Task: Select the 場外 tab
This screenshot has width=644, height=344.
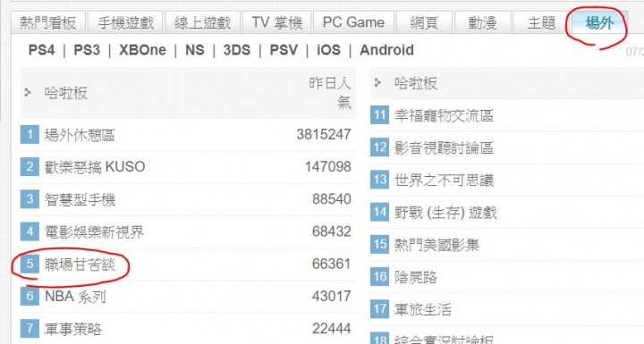Action: [x=599, y=22]
